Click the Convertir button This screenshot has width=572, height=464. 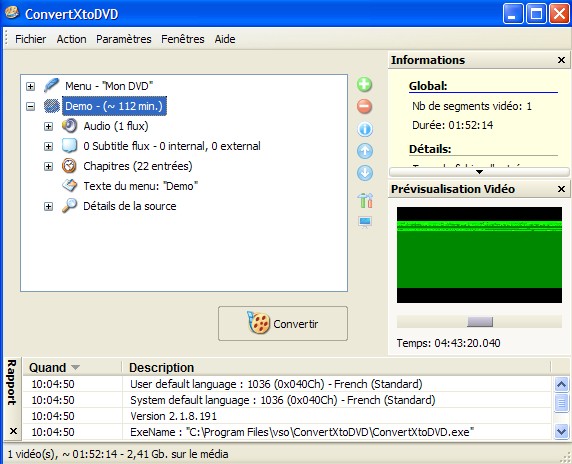pyautogui.click(x=283, y=324)
